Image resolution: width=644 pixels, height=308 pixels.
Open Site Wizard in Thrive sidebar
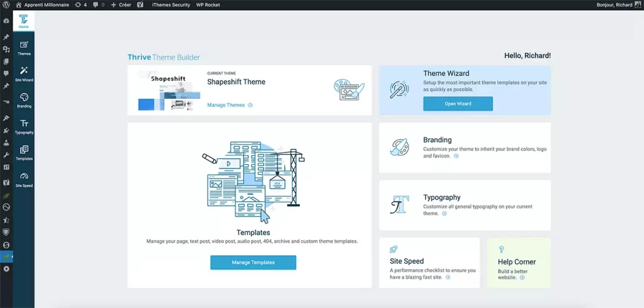24,75
